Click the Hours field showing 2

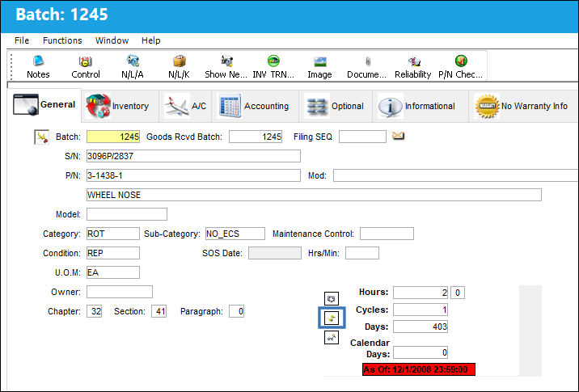421,293
